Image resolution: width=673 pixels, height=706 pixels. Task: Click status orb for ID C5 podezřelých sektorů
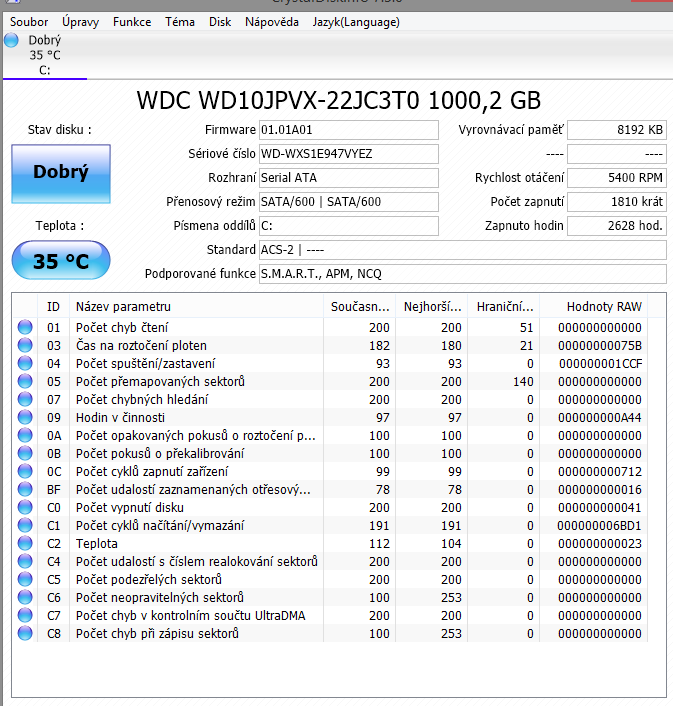coord(25,579)
